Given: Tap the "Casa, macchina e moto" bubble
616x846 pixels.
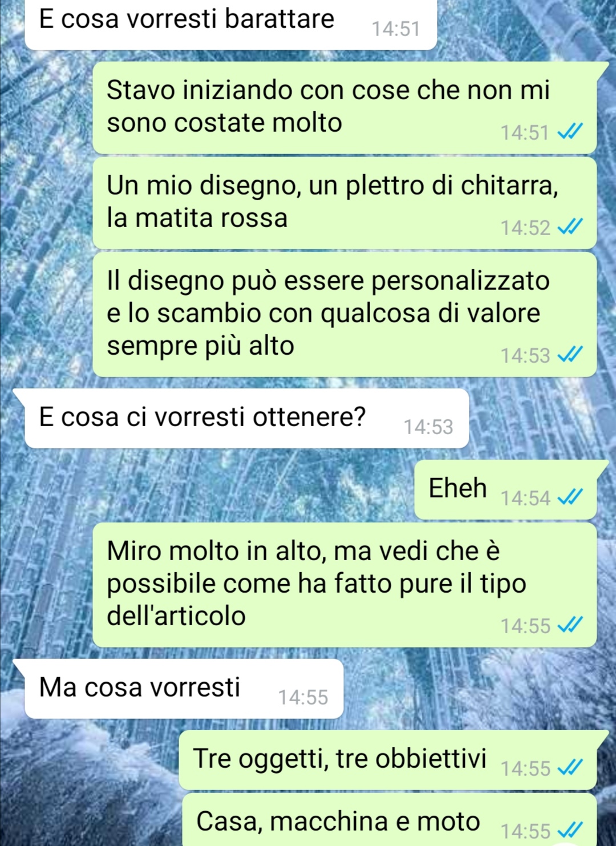Looking at the screenshot, I should click(x=390, y=820).
